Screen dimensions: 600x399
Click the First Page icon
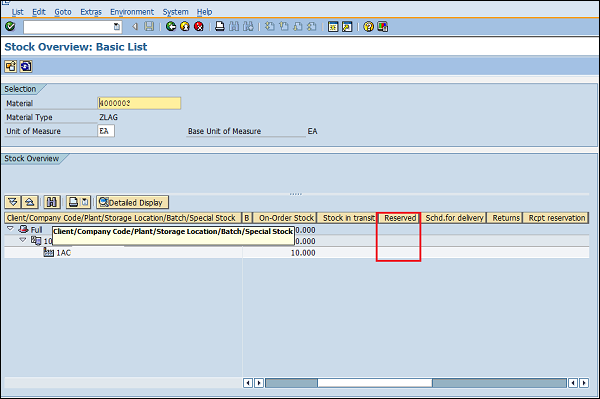point(270,26)
